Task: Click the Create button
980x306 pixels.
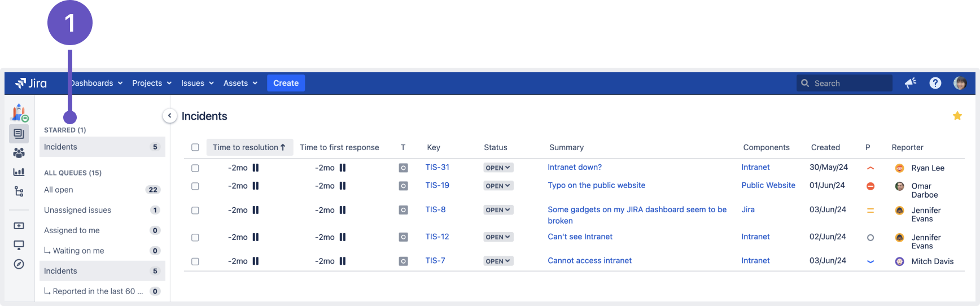Action: pyautogui.click(x=286, y=83)
